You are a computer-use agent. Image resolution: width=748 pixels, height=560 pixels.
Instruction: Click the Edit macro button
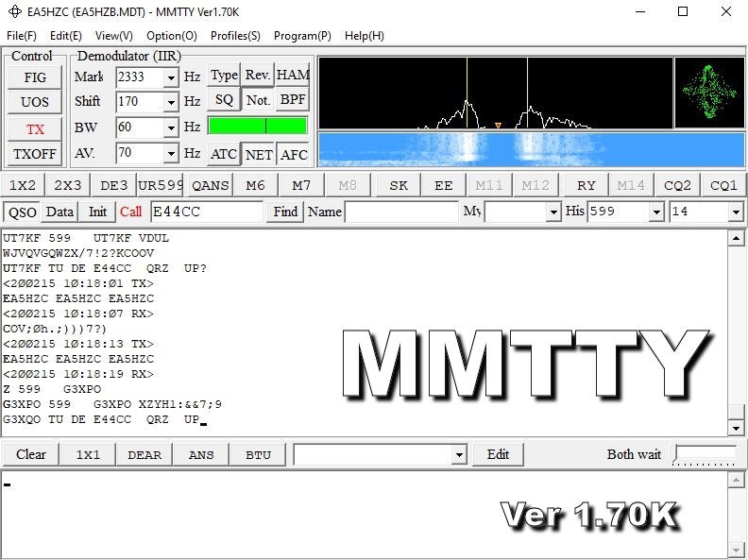(x=498, y=454)
